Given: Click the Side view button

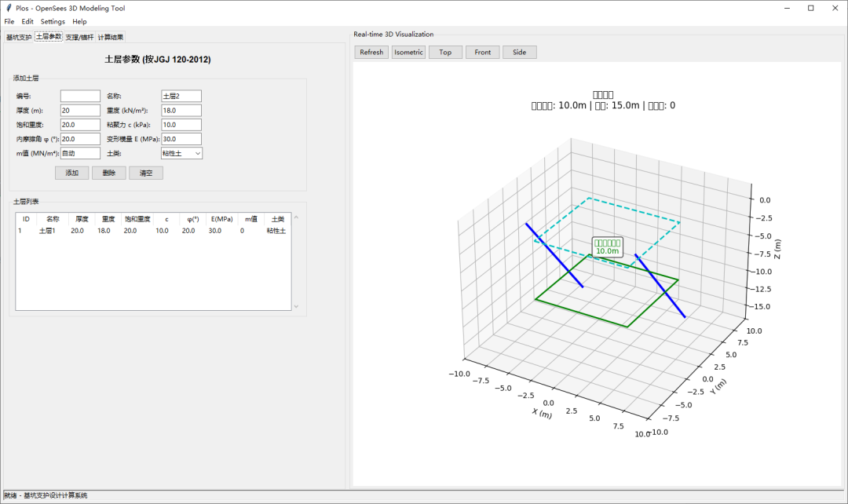Looking at the screenshot, I should [x=519, y=53].
